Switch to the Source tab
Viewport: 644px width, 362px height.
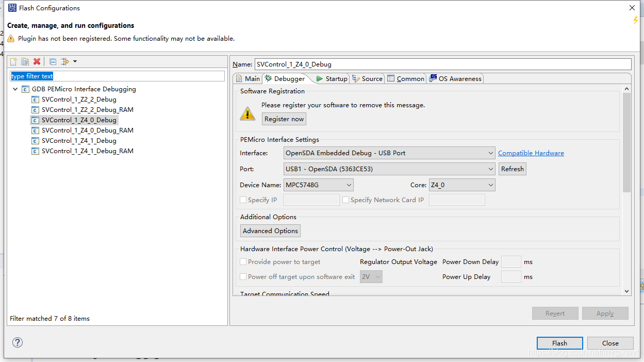point(368,78)
